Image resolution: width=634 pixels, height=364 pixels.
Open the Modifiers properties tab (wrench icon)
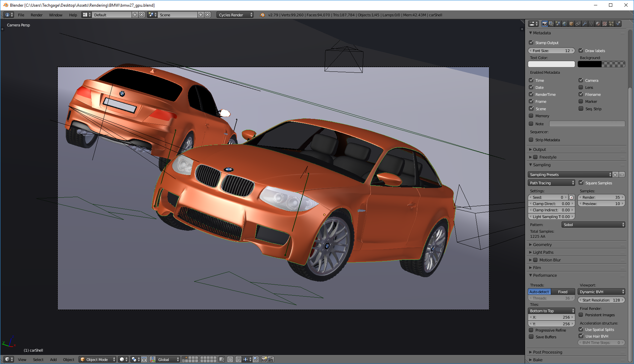[585, 24]
